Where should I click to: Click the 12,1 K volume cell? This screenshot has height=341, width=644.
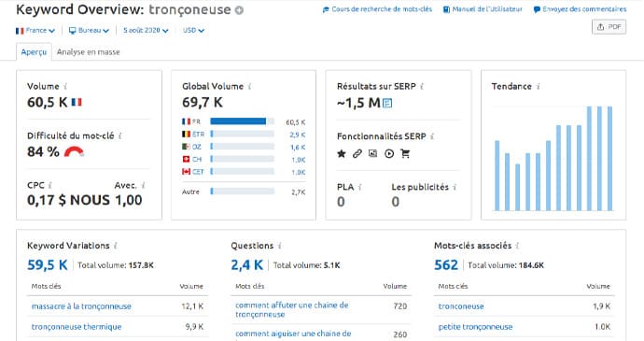click(x=192, y=306)
